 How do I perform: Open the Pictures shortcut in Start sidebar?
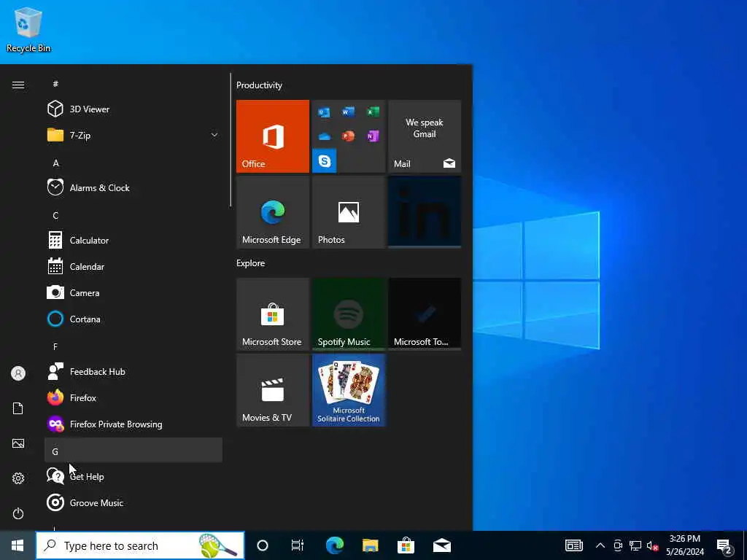tap(18, 443)
